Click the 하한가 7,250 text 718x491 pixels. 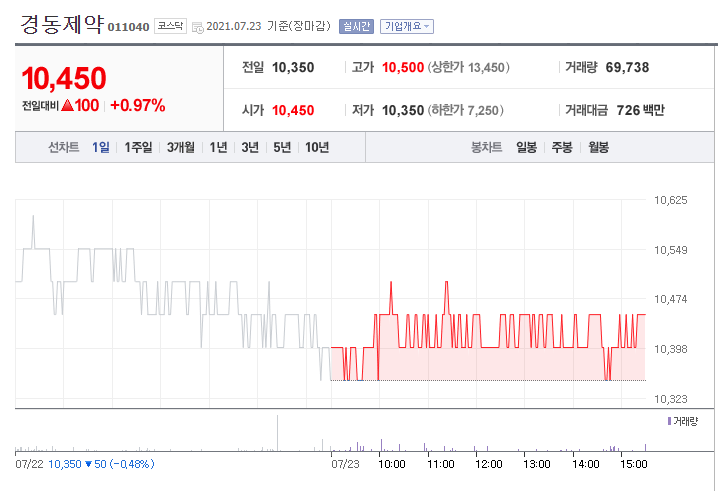click(466, 110)
